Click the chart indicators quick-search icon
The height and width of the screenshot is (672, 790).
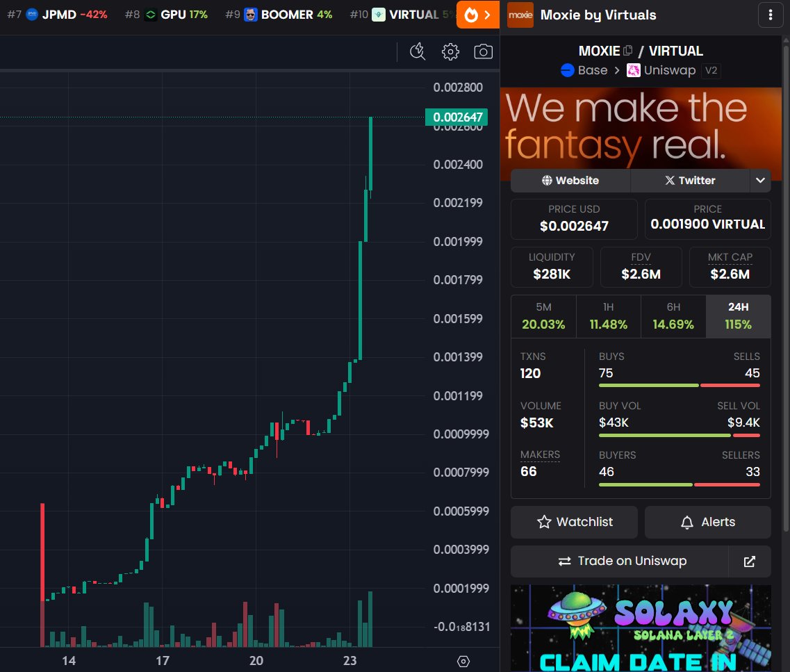418,51
